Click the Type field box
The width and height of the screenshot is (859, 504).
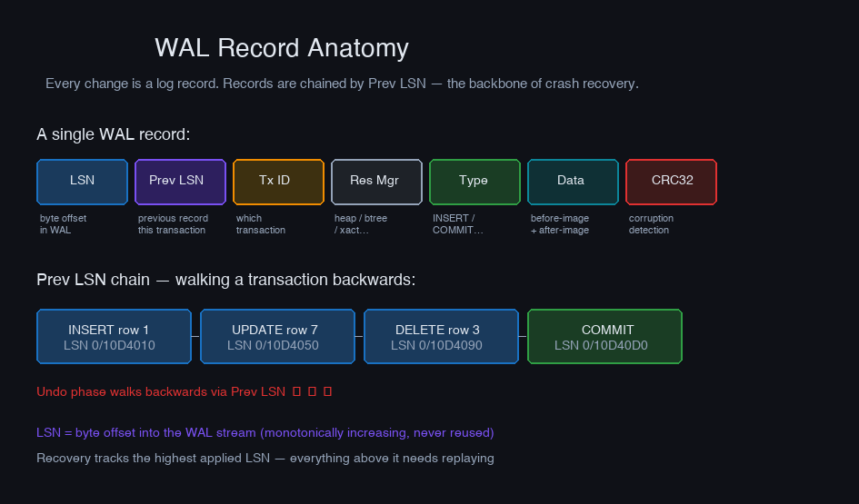click(x=474, y=182)
